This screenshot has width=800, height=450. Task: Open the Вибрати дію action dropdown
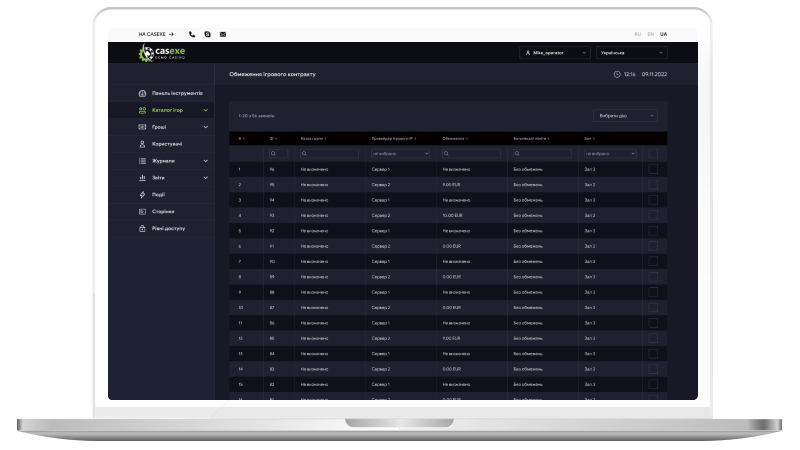coord(626,116)
